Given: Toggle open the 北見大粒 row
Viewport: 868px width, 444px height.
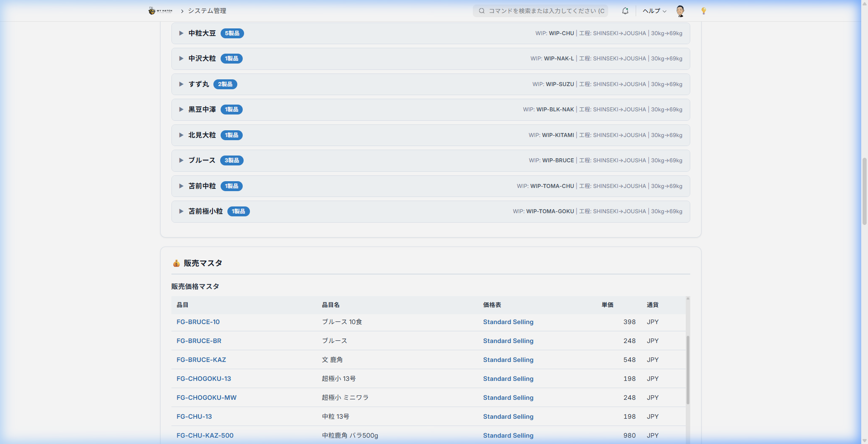Looking at the screenshot, I should pyautogui.click(x=181, y=135).
